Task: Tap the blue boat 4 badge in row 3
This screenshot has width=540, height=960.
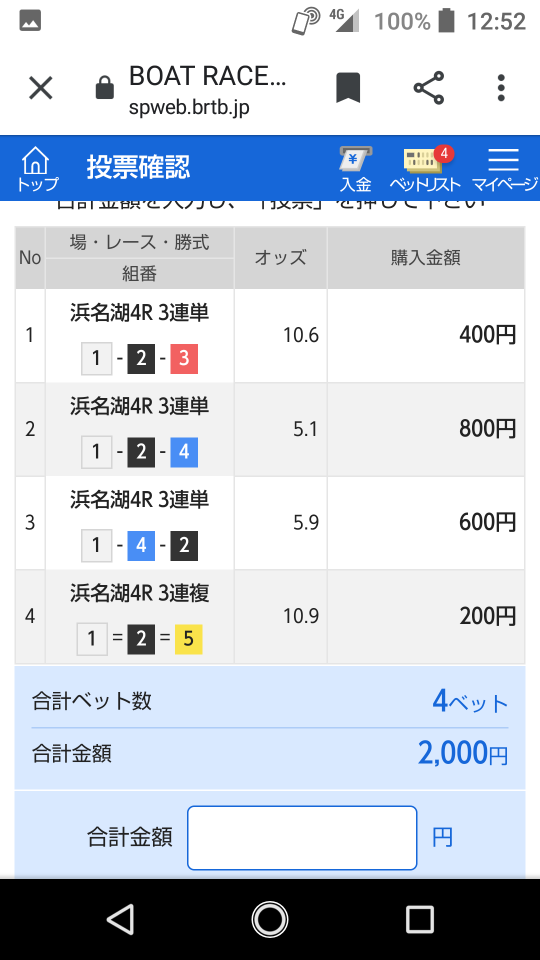Action: 141,546
